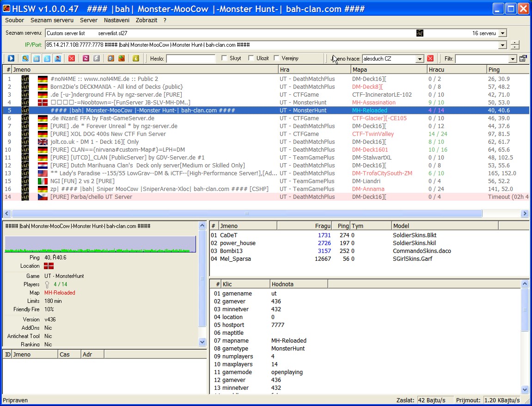532x406 pixels.
Task: Click the pink refresh toolbar icon
Action: coord(86,58)
